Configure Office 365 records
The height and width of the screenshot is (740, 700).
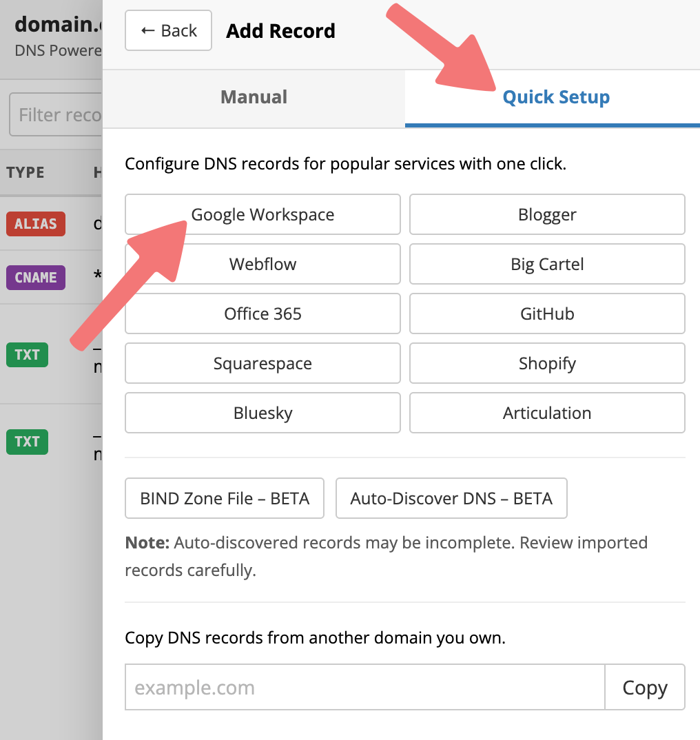point(262,314)
